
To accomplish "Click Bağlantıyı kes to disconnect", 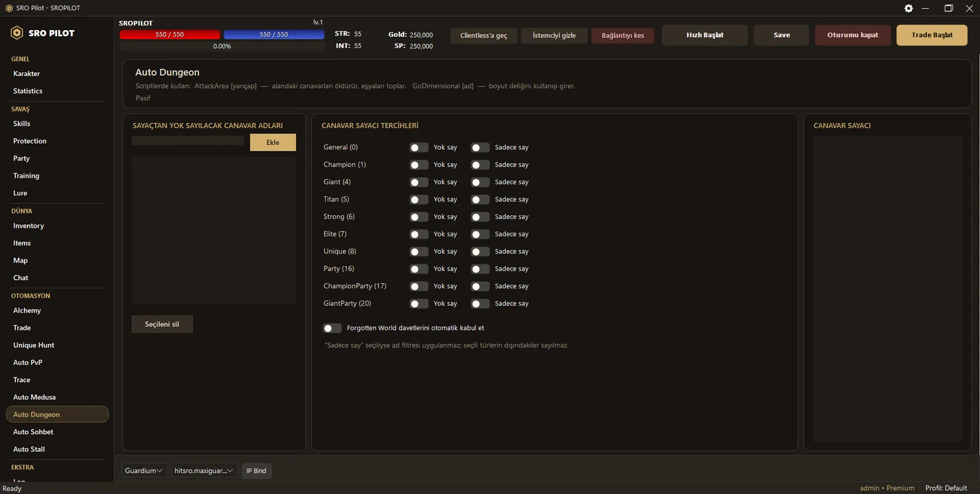I will 623,36.
